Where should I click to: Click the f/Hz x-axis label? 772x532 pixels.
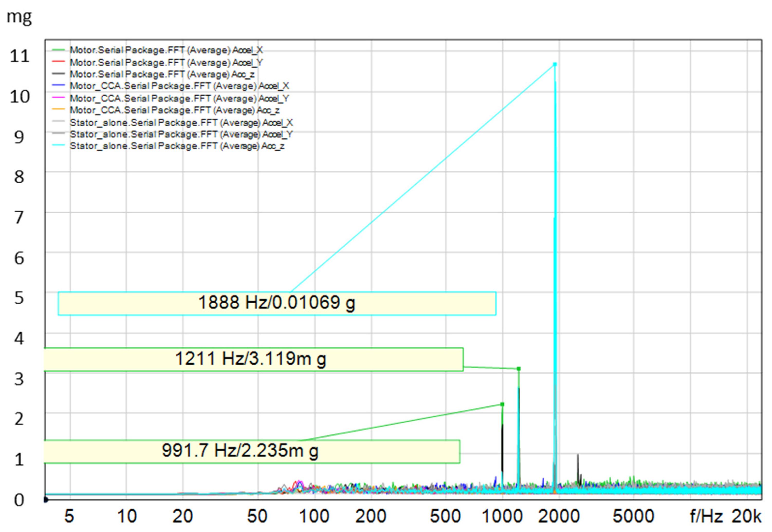[x=706, y=516]
